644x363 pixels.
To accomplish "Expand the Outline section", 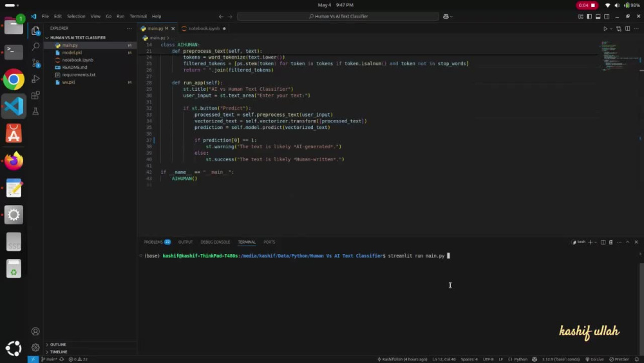I will pyautogui.click(x=58, y=344).
